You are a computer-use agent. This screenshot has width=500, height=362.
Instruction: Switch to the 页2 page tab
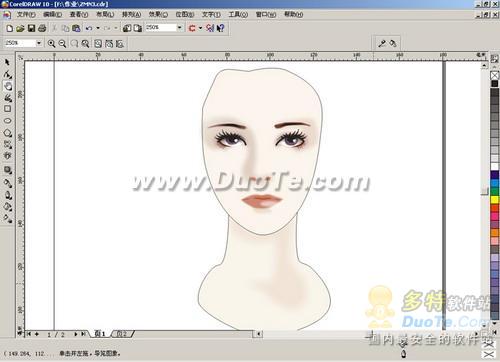pyautogui.click(x=122, y=334)
